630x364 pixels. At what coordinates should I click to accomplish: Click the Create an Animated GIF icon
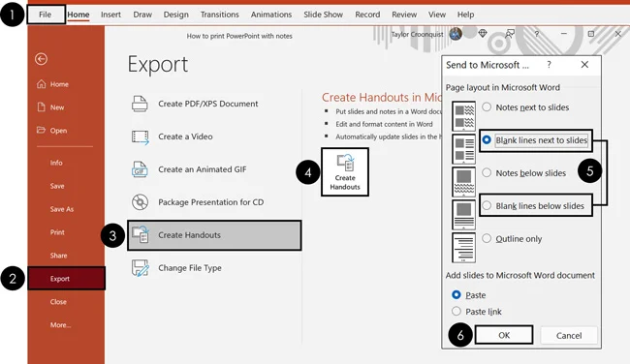[x=140, y=169]
